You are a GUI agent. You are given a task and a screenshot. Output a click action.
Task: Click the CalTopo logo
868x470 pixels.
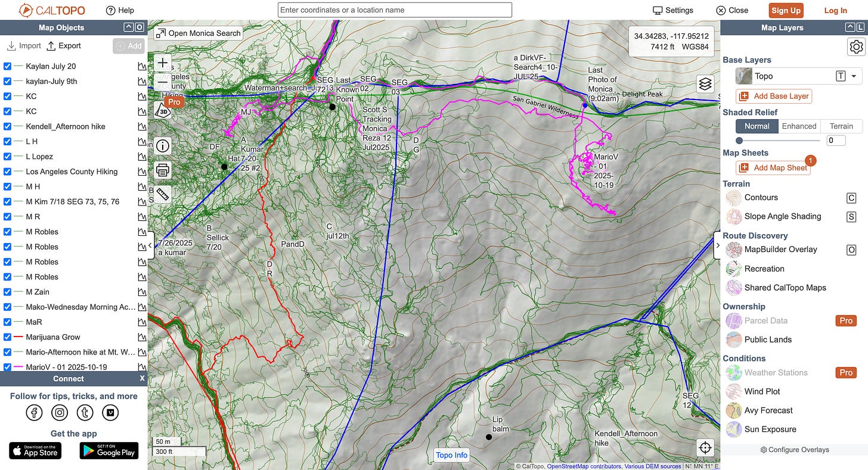52,10
